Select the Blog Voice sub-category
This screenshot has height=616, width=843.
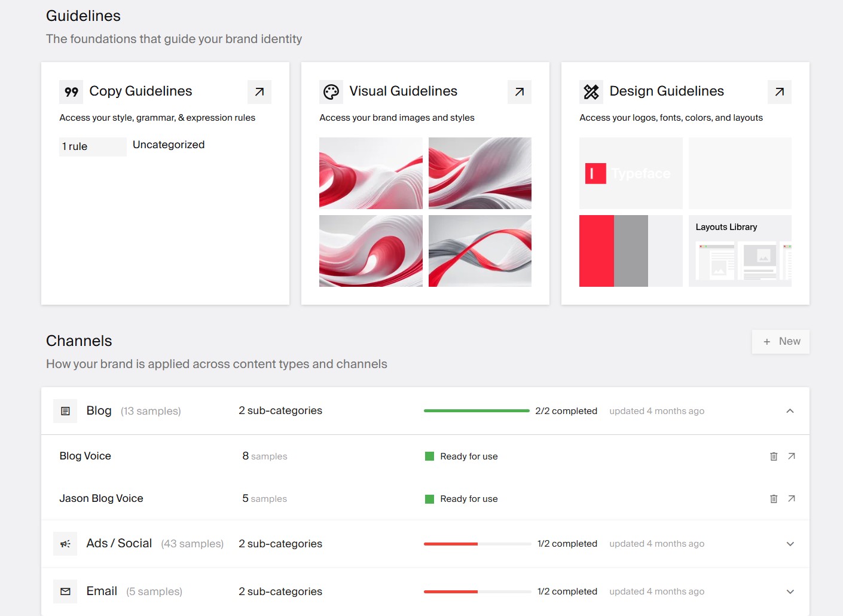(x=85, y=456)
